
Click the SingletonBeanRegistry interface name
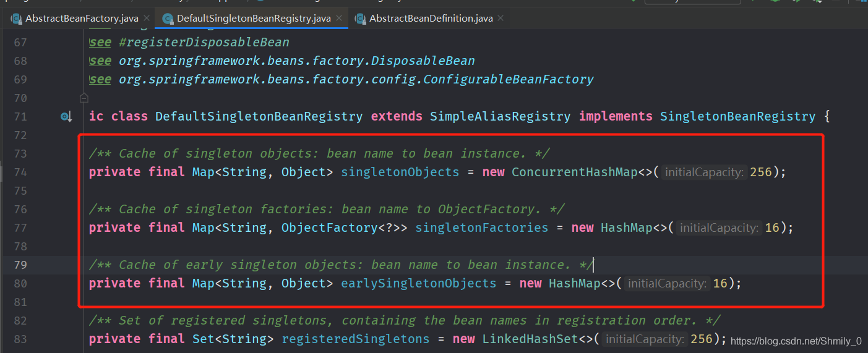[737, 116]
